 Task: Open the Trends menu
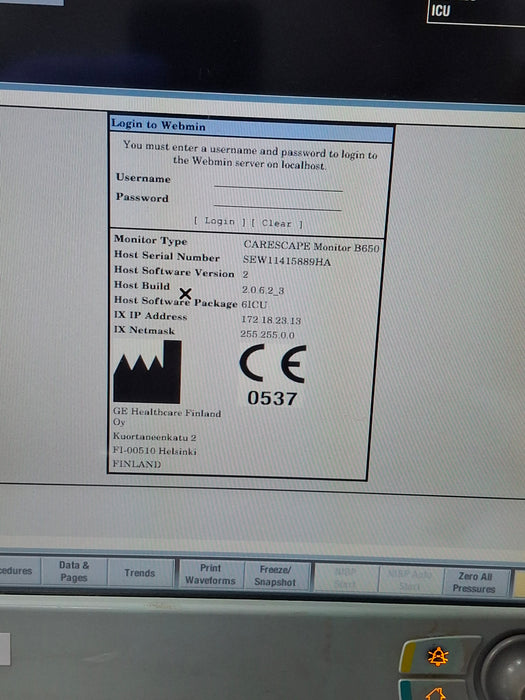[140, 573]
